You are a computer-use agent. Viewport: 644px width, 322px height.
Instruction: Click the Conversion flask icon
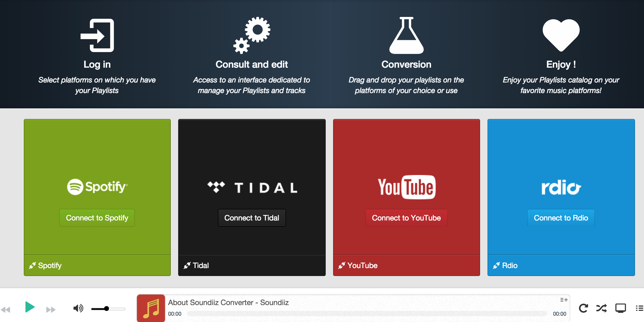406,35
